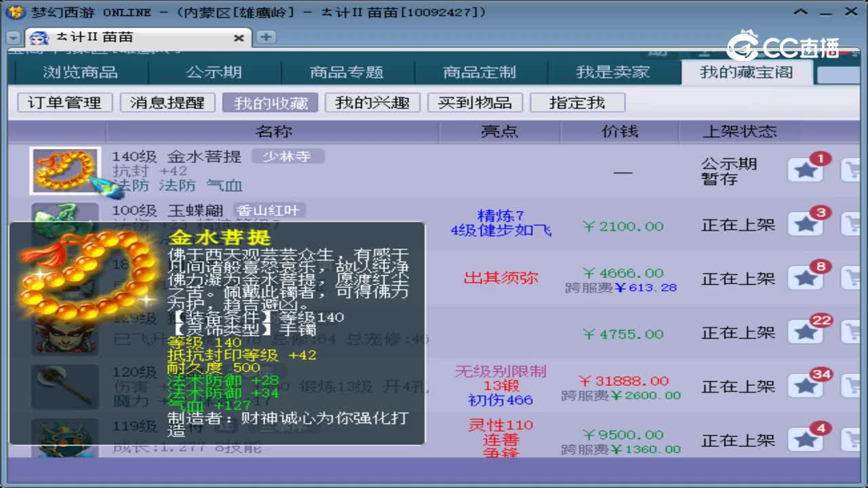Screen dimensions: 868x488
Task: Go to the 我是卖家 tab
Action: pos(613,72)
